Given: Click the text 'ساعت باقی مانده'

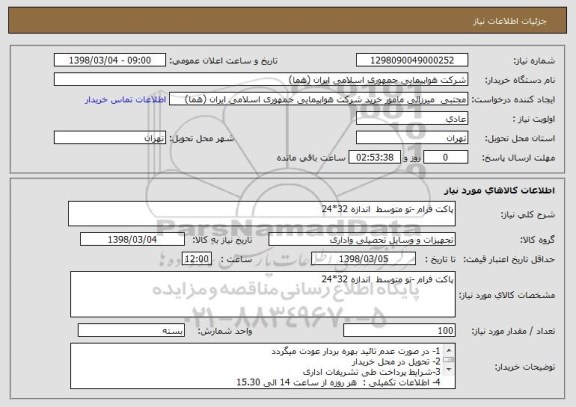Looking at the screenshot, I should click(x=311, y=158).
